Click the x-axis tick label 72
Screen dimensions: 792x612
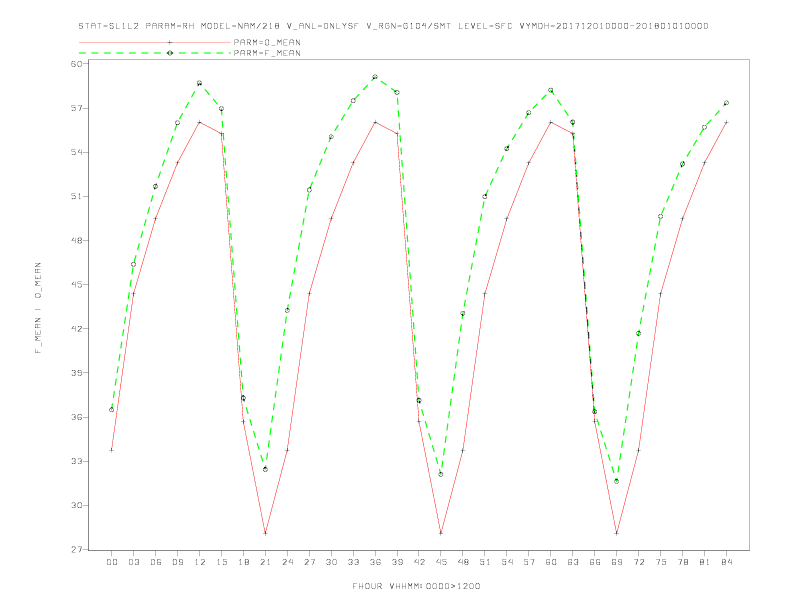tap(638, 562)
